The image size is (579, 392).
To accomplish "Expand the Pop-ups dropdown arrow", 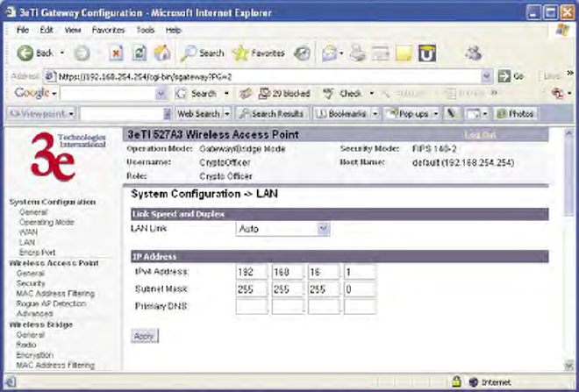I will (436, 114).
